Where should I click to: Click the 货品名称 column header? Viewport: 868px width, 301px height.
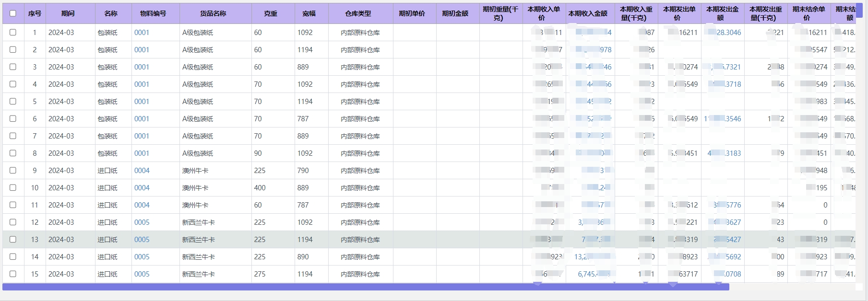click(x=213, y=13)
